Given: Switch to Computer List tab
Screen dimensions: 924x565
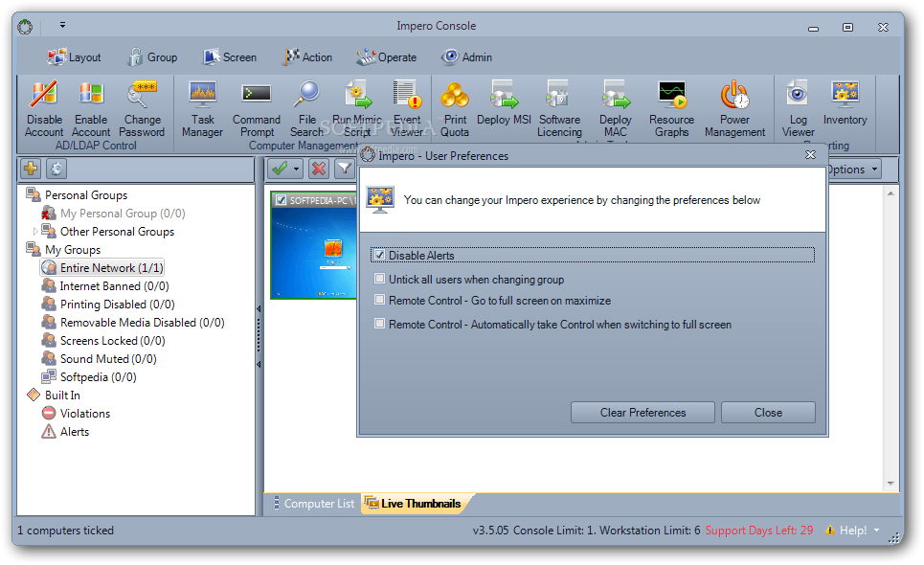Looking at the screenshot, I should pyautogui.click(x=314, y=504).
